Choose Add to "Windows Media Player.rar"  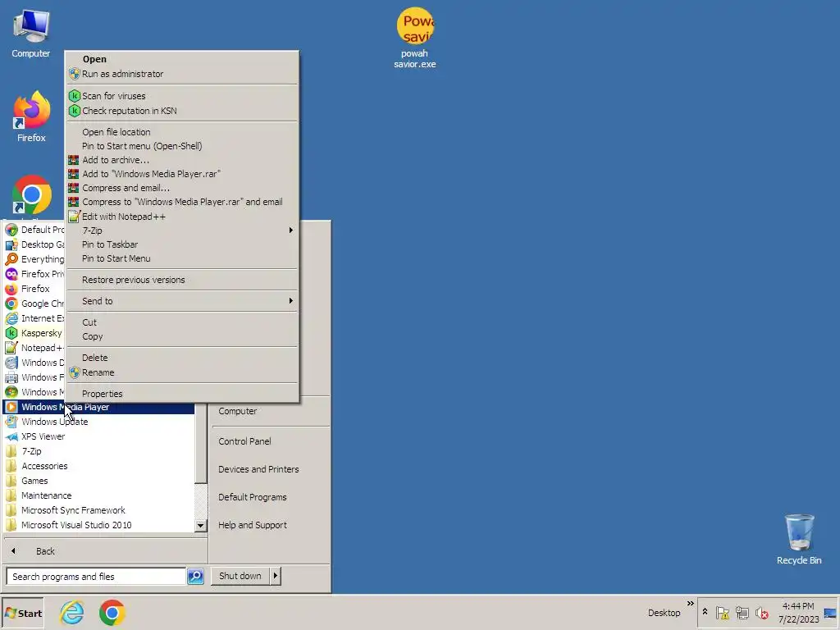(x=182, y=174)
